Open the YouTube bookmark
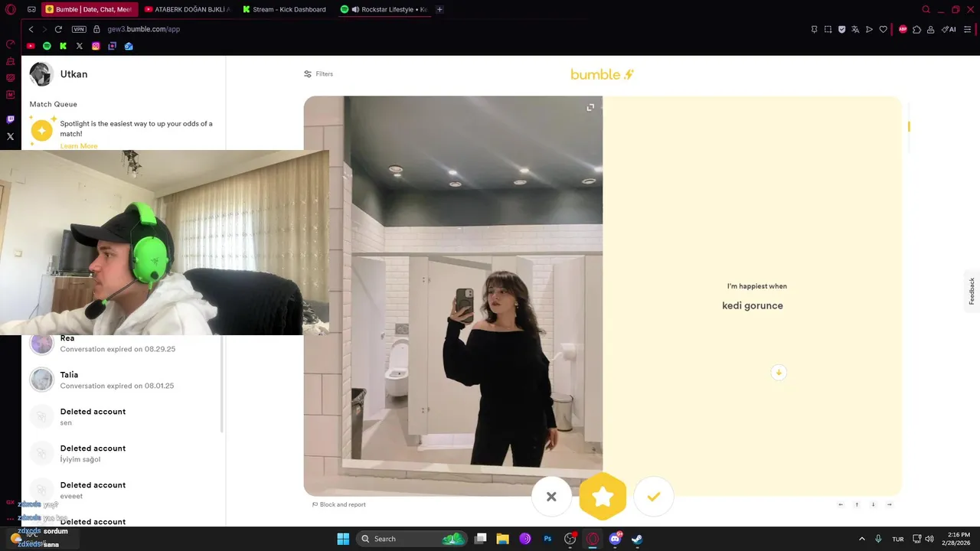980x551 pixels. pyautogui.click(x=31, y=46)
